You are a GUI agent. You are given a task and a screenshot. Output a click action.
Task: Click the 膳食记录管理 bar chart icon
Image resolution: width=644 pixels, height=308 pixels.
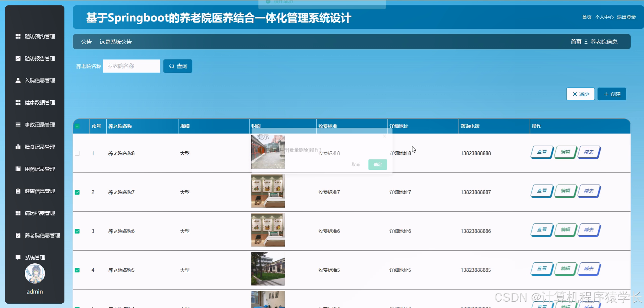pos(18,147)
